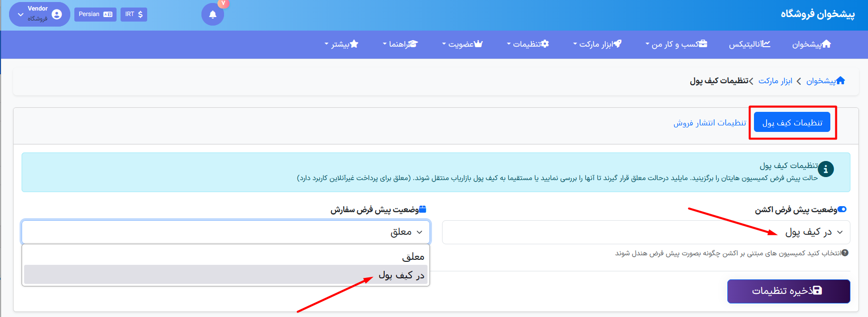Click the briefcase icon for کسب و کار من

pos(703,44)
